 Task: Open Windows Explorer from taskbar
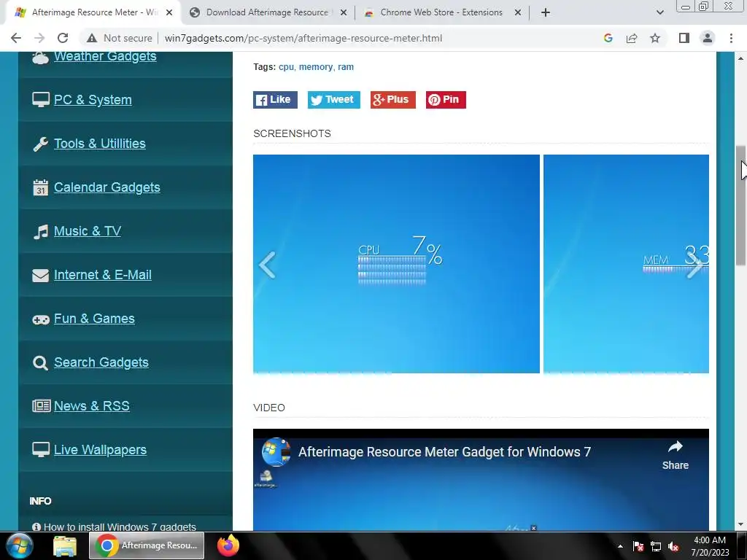(65, 545)
